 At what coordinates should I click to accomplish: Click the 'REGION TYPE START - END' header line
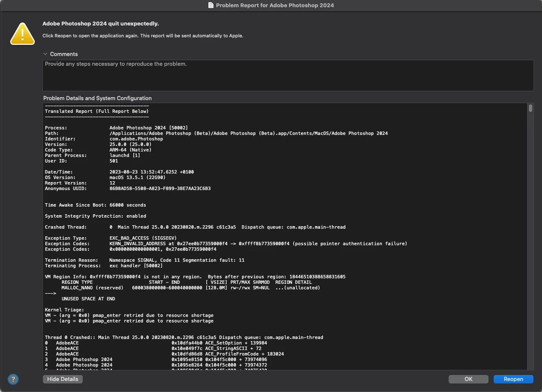pos(187,282)
